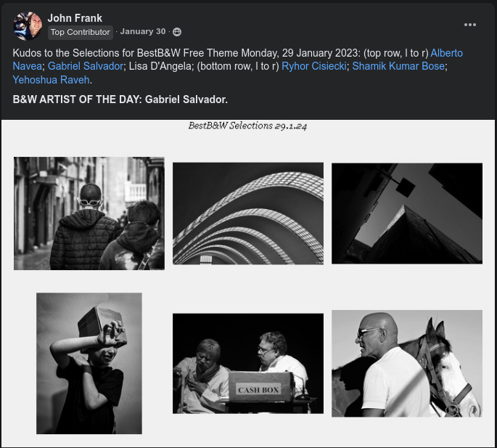Click John Frank's profile picture
Image resolution: width=497 pixels, height=448 pixels.
(x=28, y=25)
